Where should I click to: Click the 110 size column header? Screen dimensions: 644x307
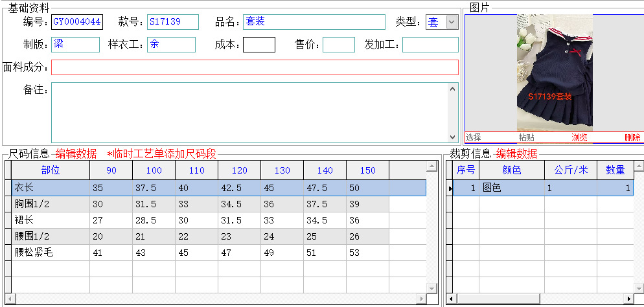[x=197, y=170]
